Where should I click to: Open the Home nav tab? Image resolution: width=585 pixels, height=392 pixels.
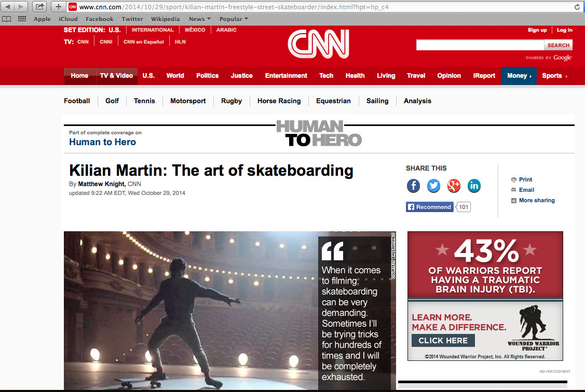point(79,76)
